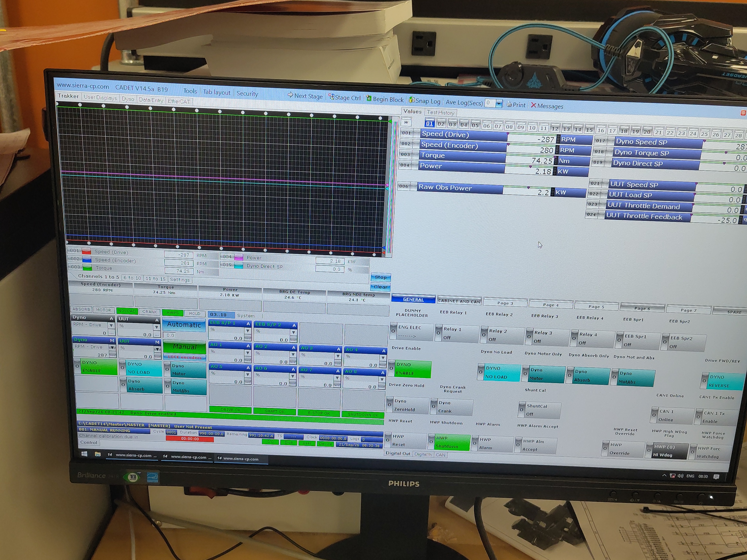The image size is (747, 560).
Task: Open the UUT M percent dropdown
Action: pos(157,349)
